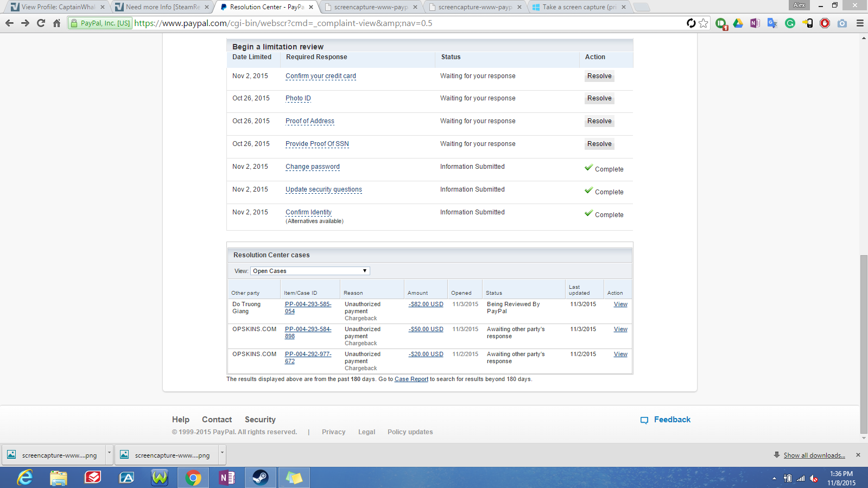
Task: Click the OneNote Clipper extension icon
Action: tap(755, 23)
